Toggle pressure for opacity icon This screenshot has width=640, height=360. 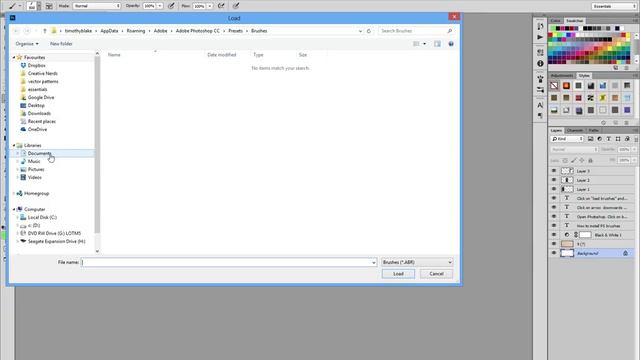tap(171, 6)
